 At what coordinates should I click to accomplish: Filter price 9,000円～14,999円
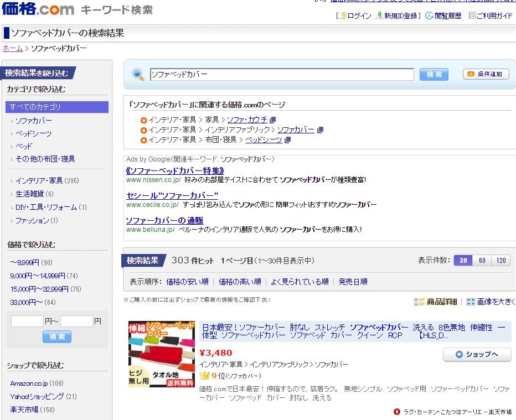44,276
